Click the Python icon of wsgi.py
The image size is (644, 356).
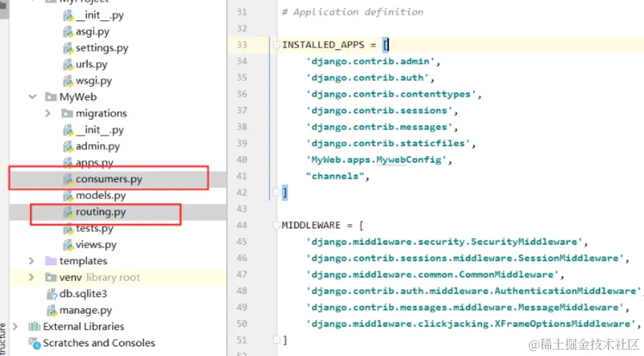[x=68, y=81]
